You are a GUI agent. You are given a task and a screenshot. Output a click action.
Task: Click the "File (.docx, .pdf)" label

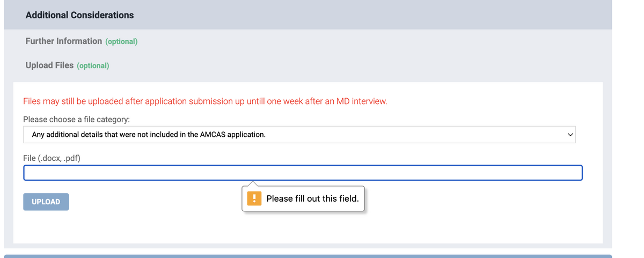52,158
